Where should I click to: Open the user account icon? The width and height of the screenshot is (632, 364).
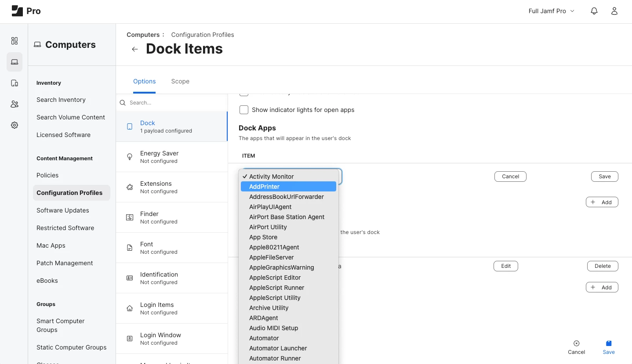coord(614,11)
